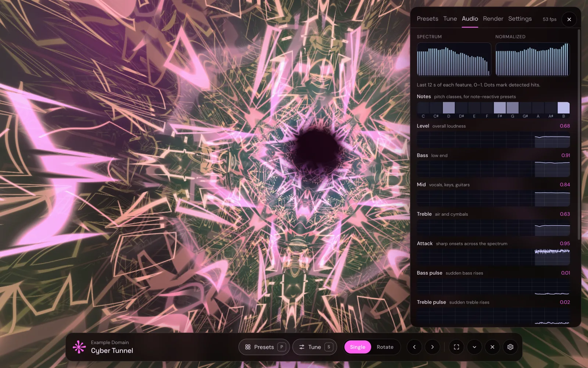Image resolution: width=588 pixels, height=368 pixels.
Task: Click the Mid value 0.84
Action: tap(565, 185)
